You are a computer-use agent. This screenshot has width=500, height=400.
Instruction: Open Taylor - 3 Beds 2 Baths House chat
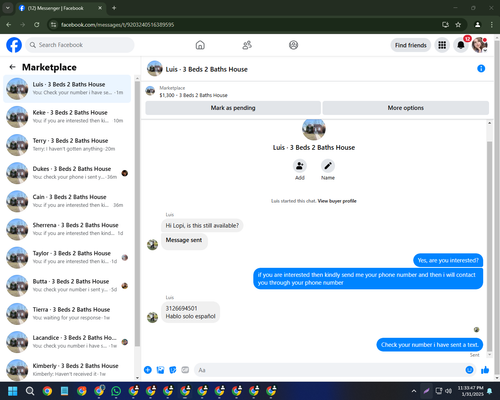point(67,257)
